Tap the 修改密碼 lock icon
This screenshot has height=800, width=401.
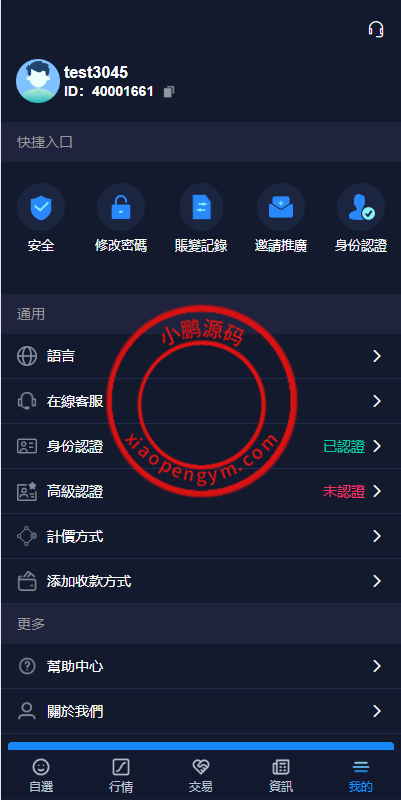point(121,207)
